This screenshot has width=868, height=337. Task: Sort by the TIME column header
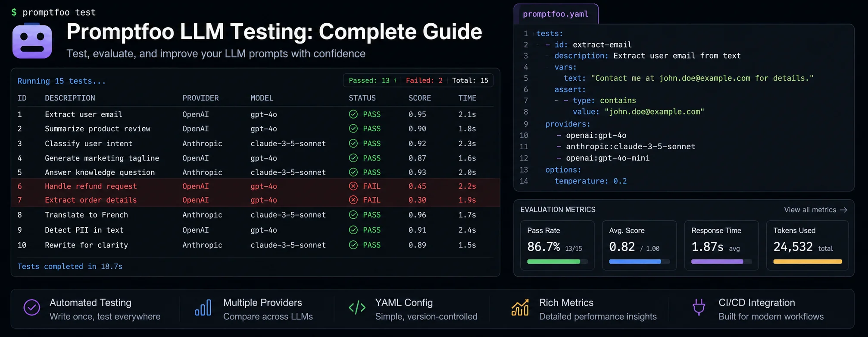click(467, 98)
